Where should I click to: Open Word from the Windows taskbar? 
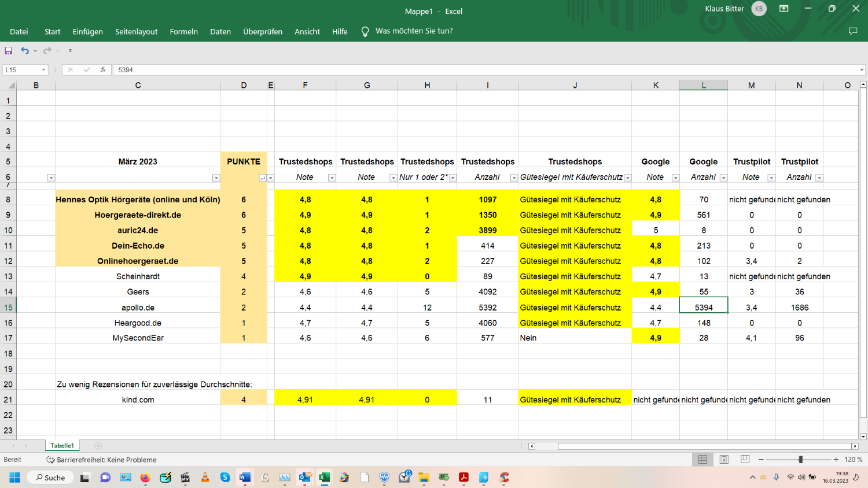pyautogui.click(x=245, y=478)
